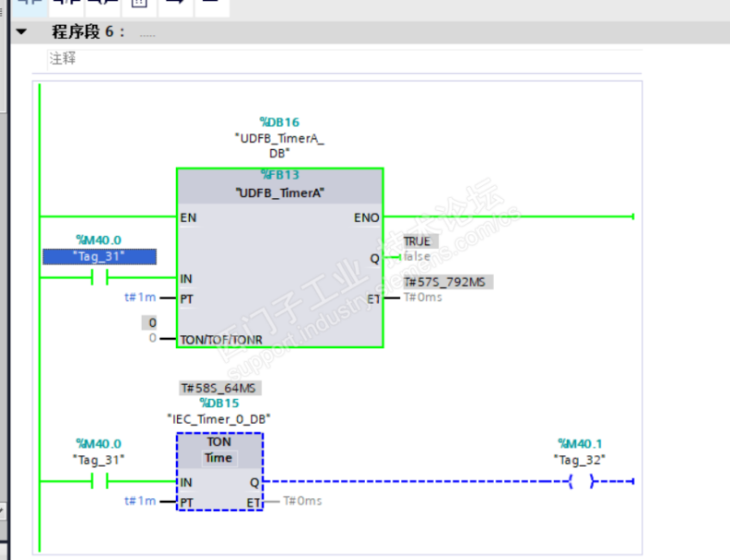Collapse 程序段 6 network
This screenshot has width=730, height=560.
21,32
